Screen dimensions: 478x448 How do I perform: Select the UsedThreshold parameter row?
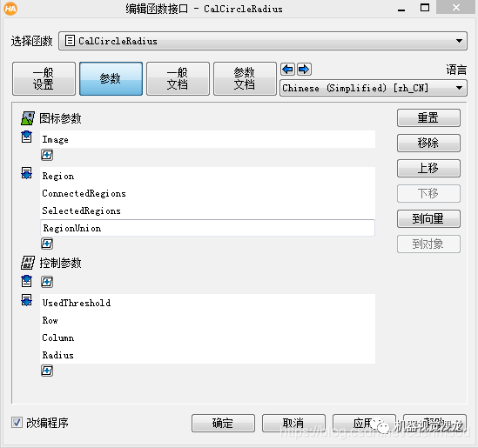pyautogui.click(x=207, y=303)
